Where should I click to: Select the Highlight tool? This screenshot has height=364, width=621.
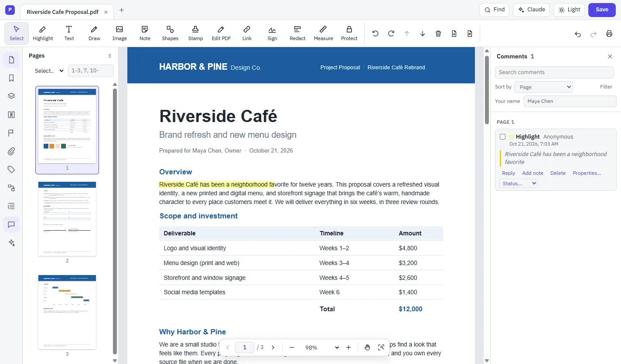(43, 34)
